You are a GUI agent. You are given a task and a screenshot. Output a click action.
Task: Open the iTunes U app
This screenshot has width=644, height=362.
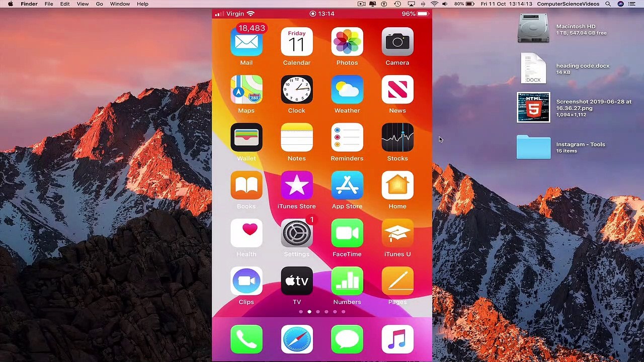point(397,233)
